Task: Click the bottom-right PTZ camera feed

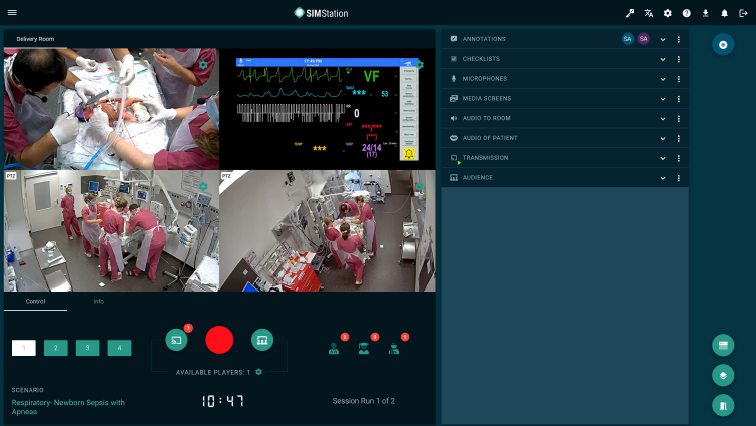Action: click(326, 230)
